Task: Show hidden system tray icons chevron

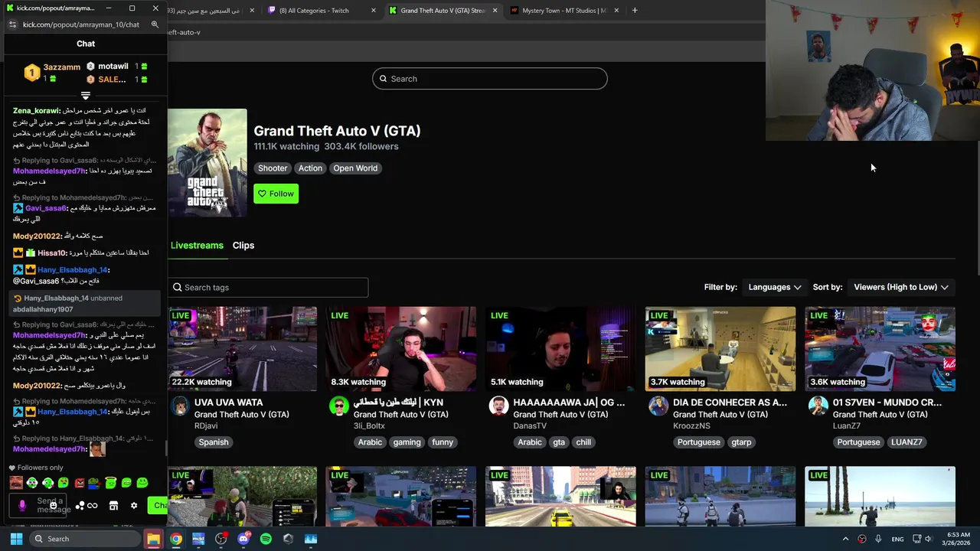Action: click(x=845, y=539)
